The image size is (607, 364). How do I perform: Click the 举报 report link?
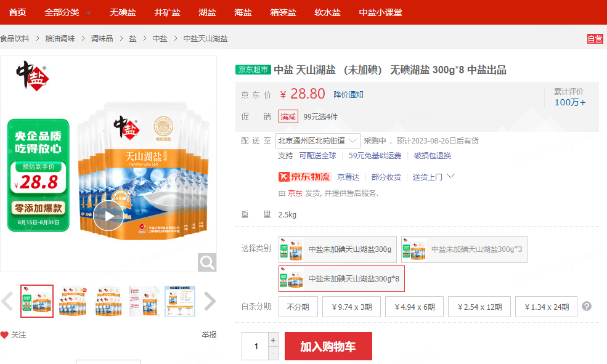point(209,335)
